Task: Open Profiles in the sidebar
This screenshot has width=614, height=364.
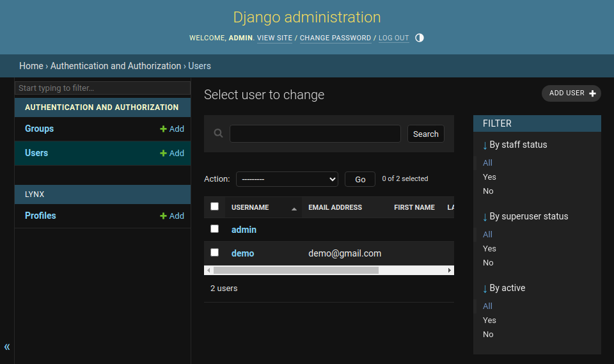Action: [40, 216]
